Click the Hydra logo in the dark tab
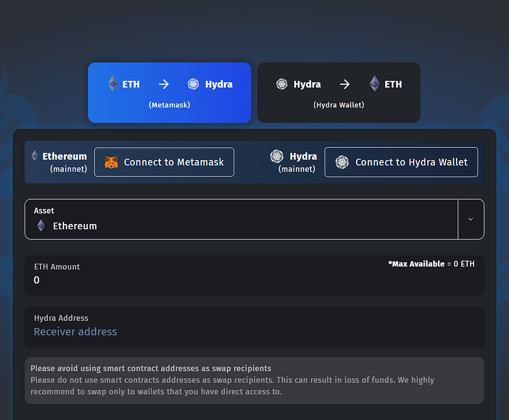This screenshot has width=509, height=420. coord(282,84)
